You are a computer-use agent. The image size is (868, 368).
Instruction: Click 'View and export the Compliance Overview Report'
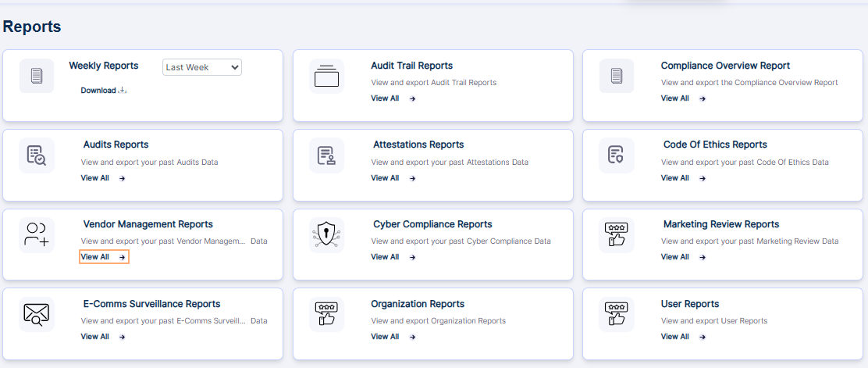point(749,83)
